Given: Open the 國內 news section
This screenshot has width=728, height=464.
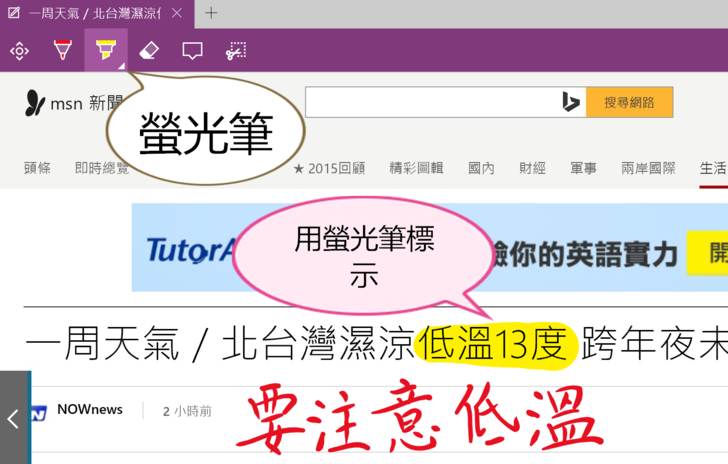Looking at the screenshot, I should 481,168.
